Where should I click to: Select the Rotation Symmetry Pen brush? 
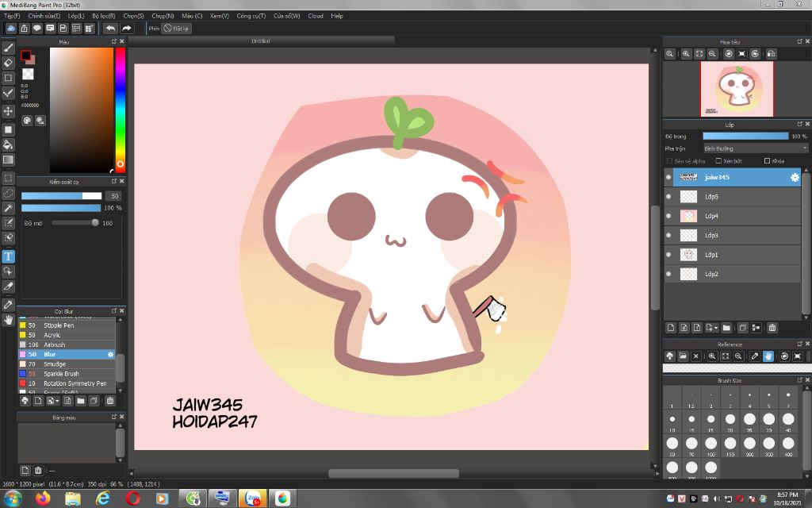(67, 383)
